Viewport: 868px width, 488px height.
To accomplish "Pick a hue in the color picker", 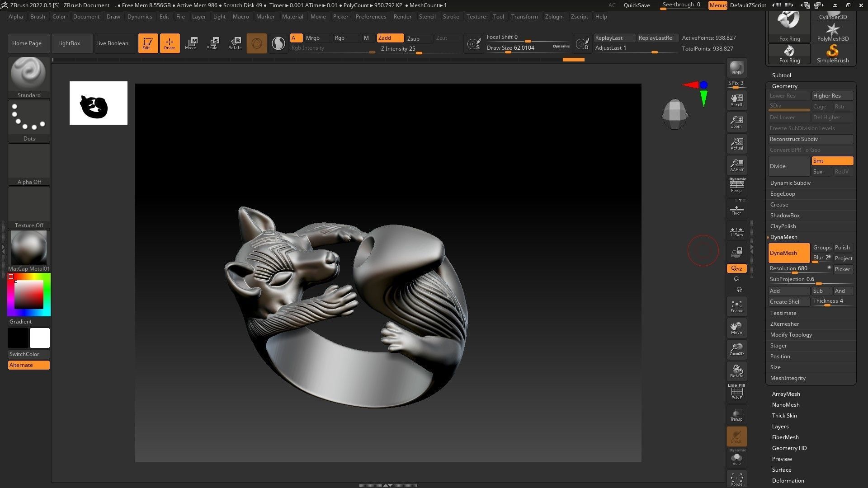I will tap(29, 295).
